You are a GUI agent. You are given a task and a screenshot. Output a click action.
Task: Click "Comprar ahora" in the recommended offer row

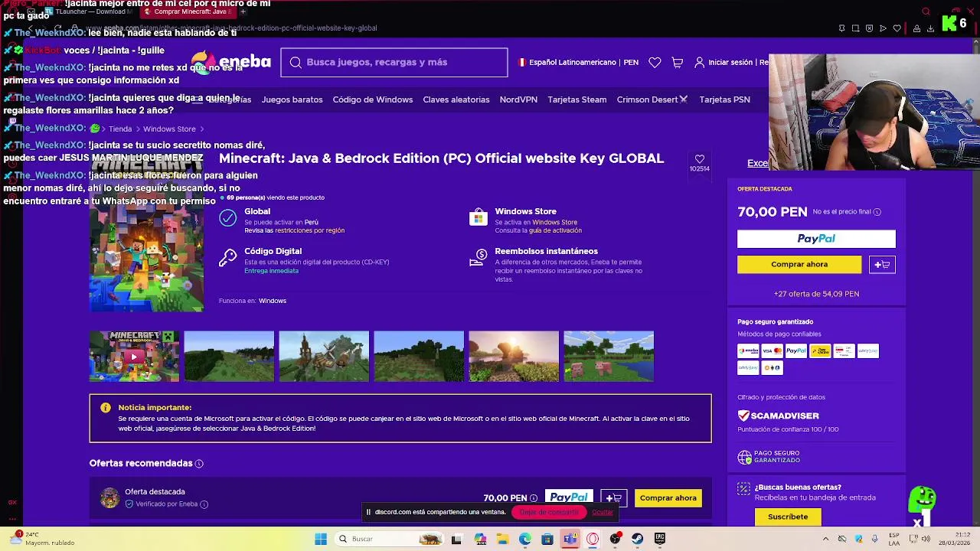tap(668, 498)
